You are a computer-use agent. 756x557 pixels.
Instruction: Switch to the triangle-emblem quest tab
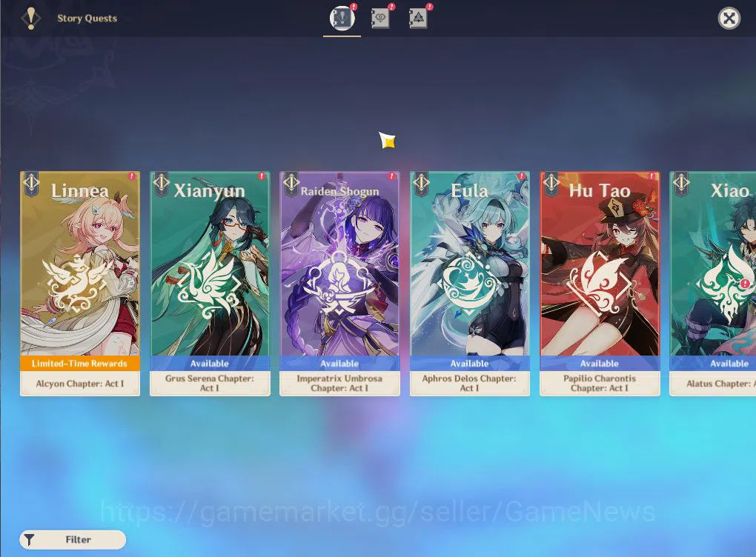click(418, 19)
